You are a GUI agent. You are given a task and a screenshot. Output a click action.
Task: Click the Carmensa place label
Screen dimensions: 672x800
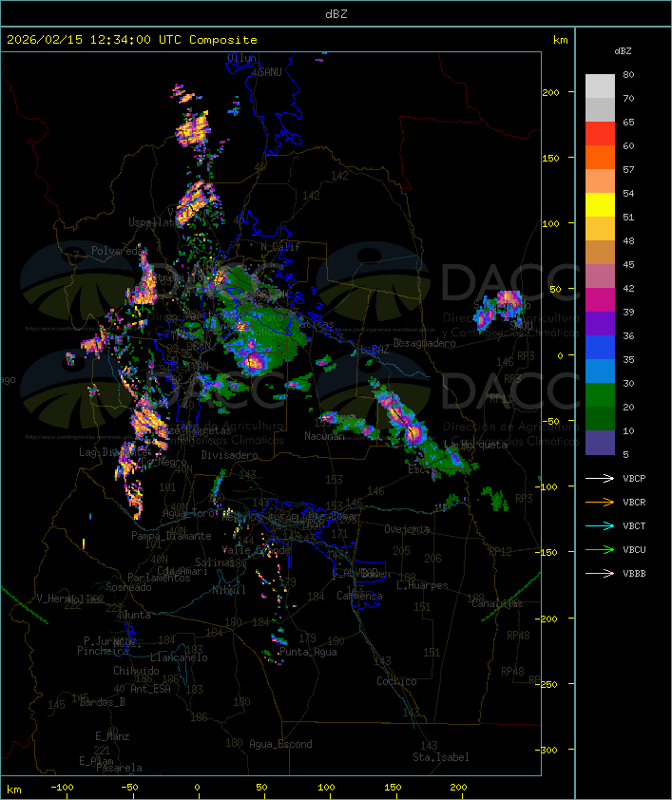pos(359,596)
